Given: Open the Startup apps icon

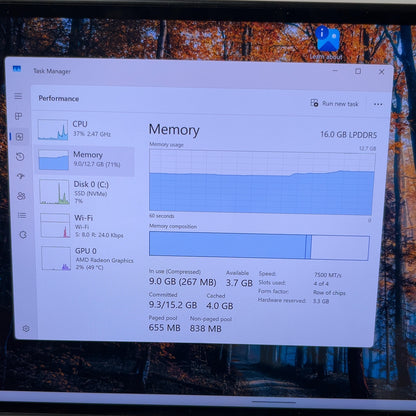Looking at the screenshot, I should coord(21,176).
